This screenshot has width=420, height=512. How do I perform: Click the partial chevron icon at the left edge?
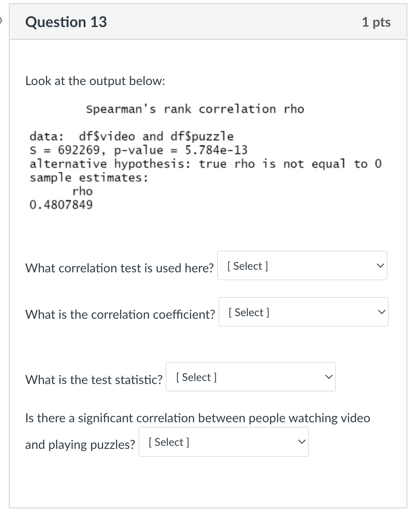pyautogui.click(x=2, y=20)
